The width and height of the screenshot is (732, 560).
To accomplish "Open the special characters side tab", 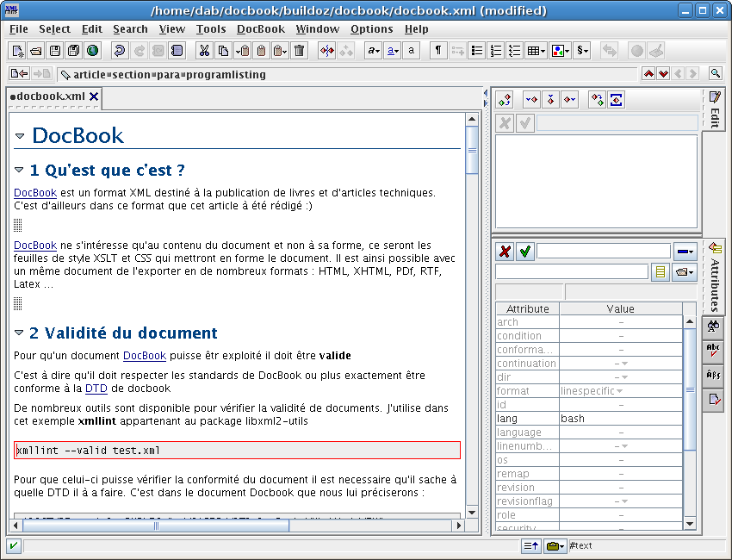I will click(x=713, y=375).
